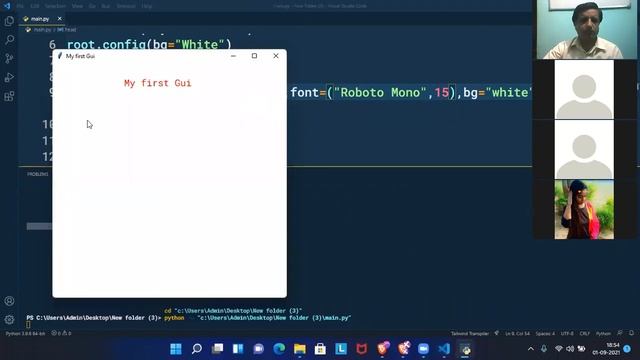Open Task View on the taskbar
The width and height of the screenshot is (640, 360).
[218, 349]
